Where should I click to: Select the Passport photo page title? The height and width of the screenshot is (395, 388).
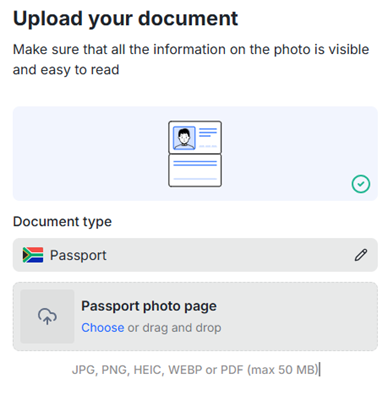(x=149, y=306)
